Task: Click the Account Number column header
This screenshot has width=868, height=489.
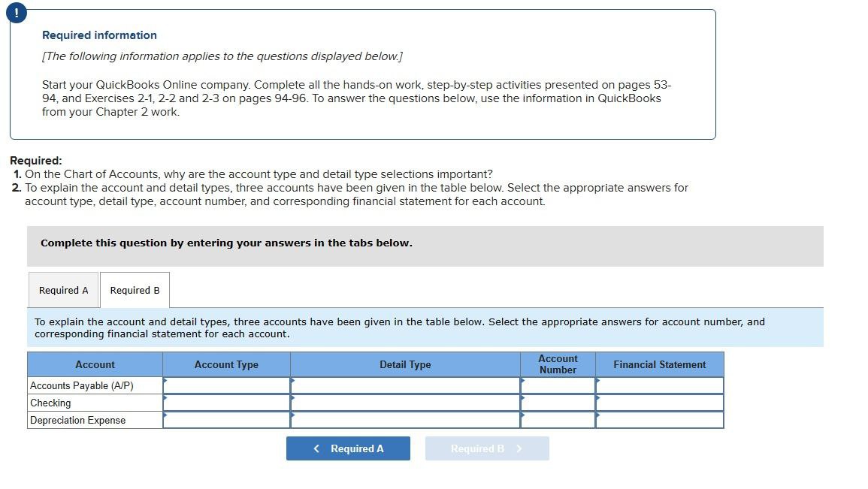Action: pos(558,364)
